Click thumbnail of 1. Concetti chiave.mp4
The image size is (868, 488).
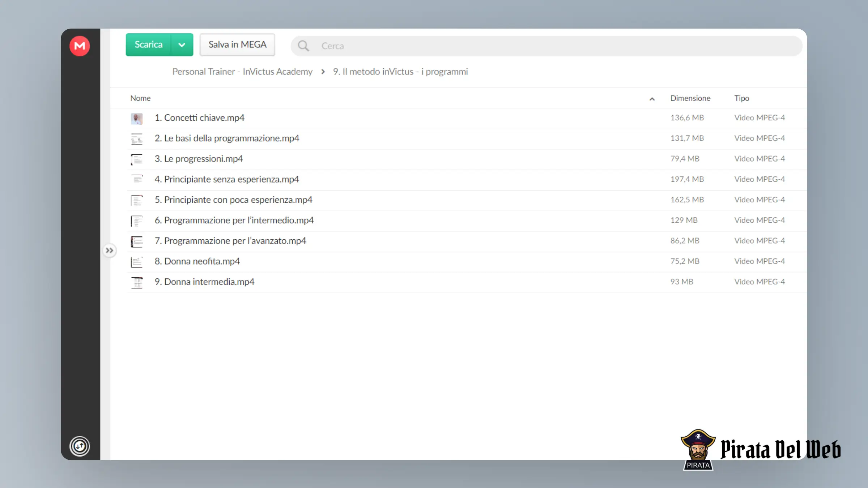[x=137, y=118]
